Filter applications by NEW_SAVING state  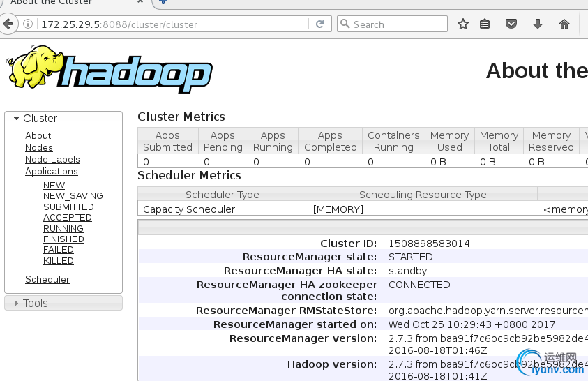73,196
